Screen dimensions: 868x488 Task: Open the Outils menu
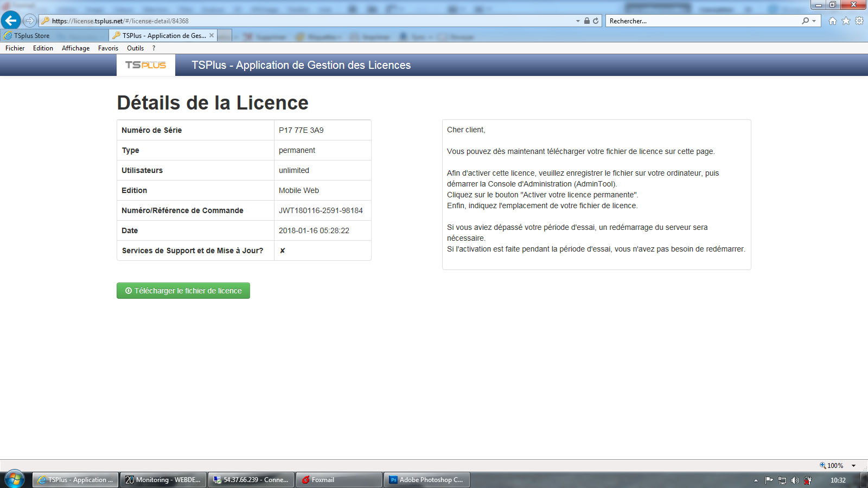tap(135, 48)
